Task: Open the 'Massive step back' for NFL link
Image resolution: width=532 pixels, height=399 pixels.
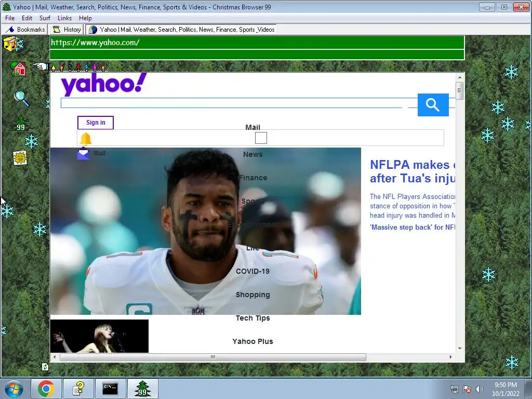Action: point(413,228)
